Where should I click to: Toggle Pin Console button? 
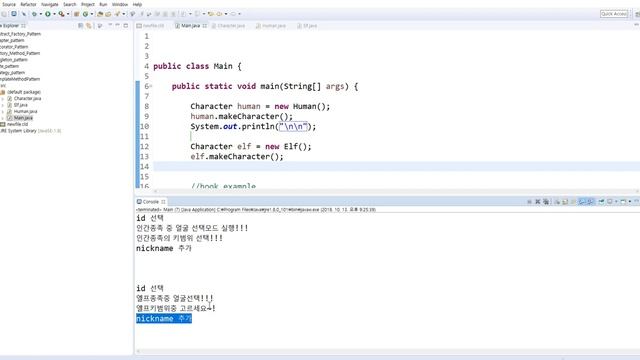[x=601, y=202]
